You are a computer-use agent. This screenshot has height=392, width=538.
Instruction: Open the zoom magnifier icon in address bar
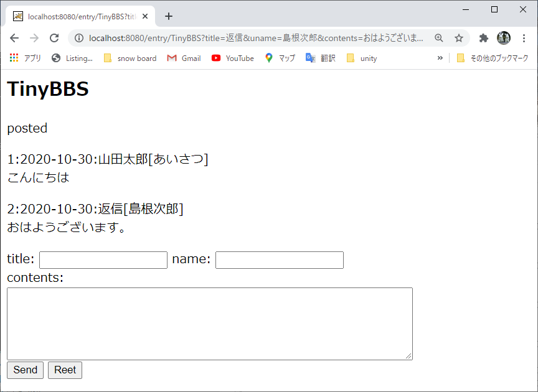(439, 38)
